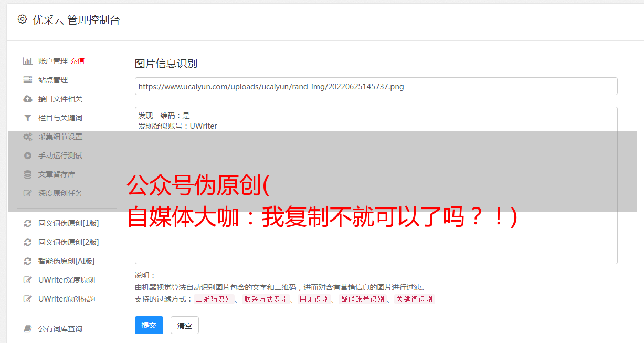
Task: Open UWriter原创标题 menu item
Action: tap(67, 299)
